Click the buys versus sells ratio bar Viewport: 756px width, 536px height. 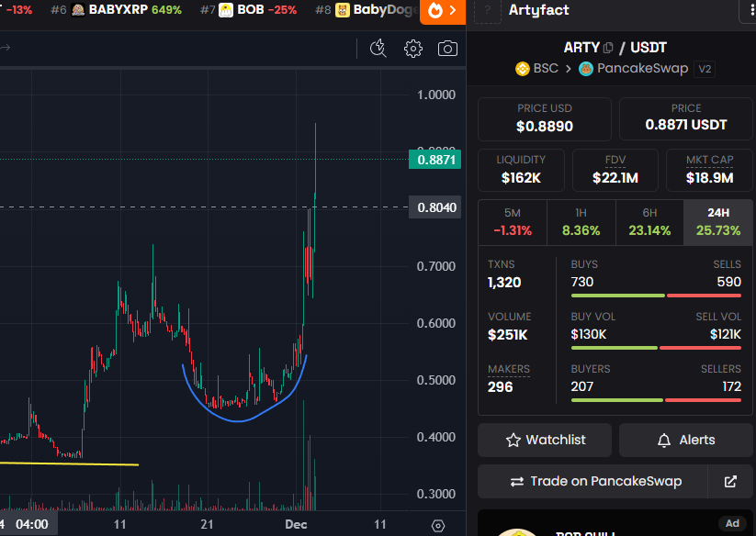[656, 296]
